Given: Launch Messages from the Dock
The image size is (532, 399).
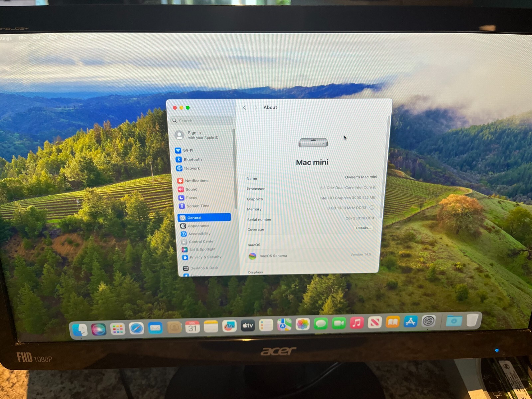Looking at the screenshot, I should point(321,324).
